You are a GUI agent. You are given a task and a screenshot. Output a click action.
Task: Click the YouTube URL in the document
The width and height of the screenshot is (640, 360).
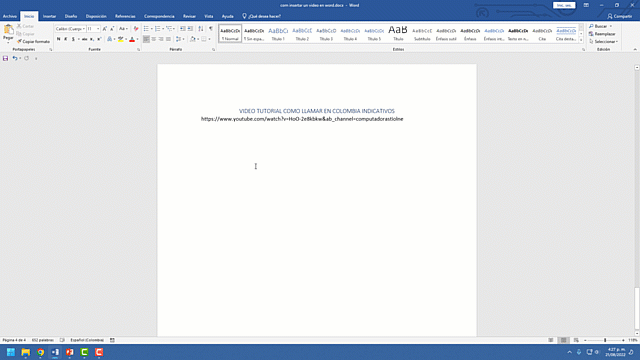click(302, 119)
